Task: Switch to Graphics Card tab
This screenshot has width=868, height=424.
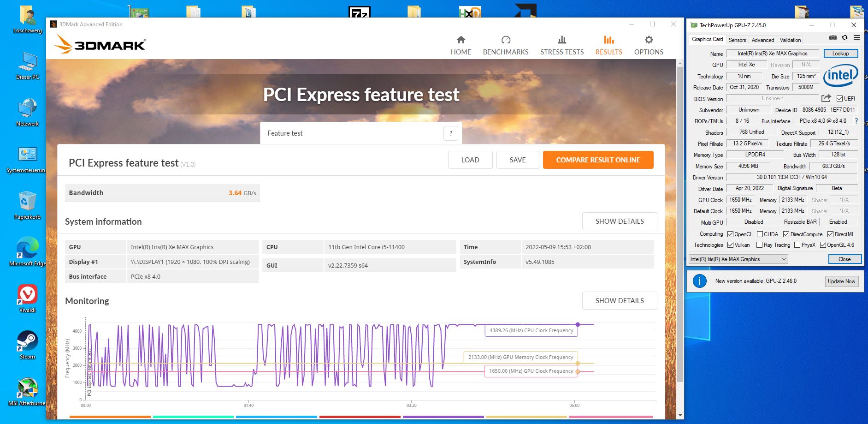Action: coord(707,40)
